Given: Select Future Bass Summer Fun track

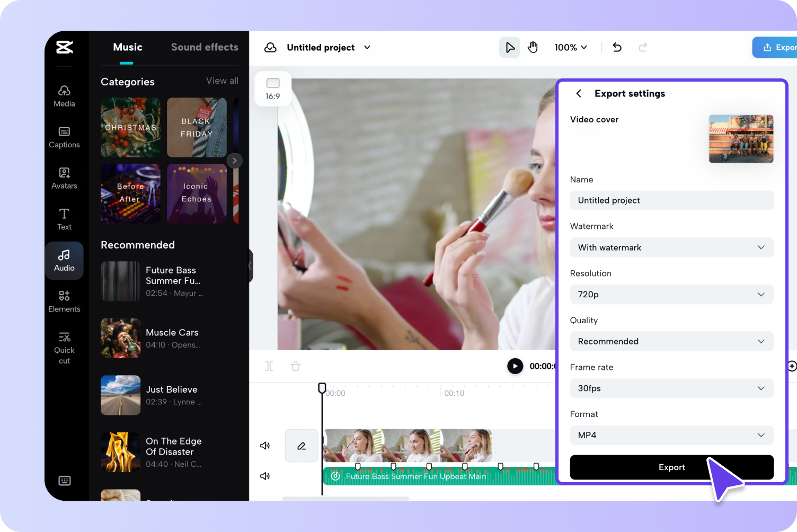Looking at the screenshot, I should point(154,281).
